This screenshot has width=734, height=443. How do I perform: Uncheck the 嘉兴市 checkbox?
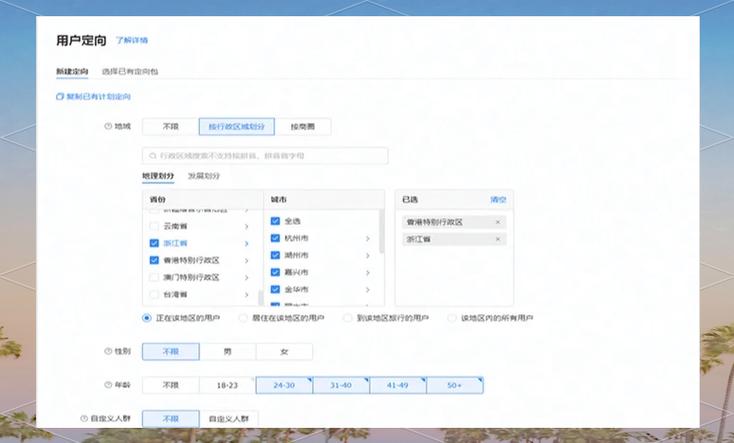(275, 272)
